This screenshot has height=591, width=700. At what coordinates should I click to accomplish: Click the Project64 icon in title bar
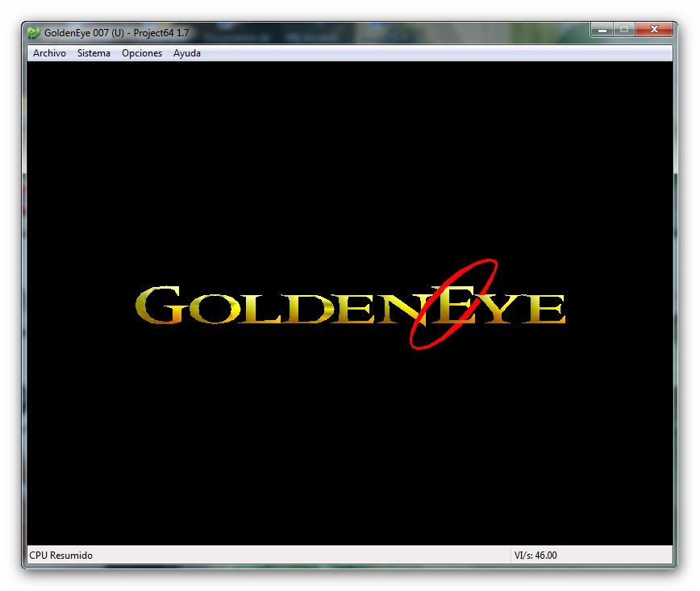click(x=34, y=32)
